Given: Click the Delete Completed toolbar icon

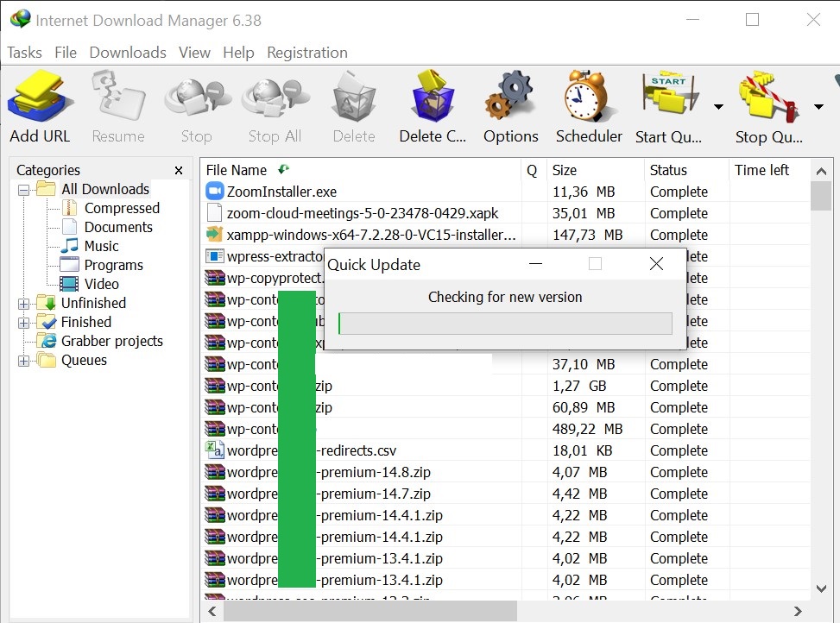Looking at the screenshot, I should (x=433, y=97).
